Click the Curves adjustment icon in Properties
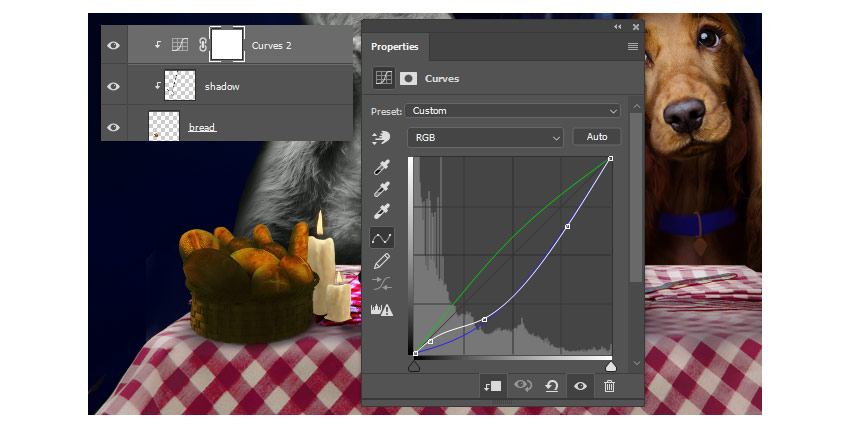The image size is (850, 428). pyautogui.click(x=384, y=79)
